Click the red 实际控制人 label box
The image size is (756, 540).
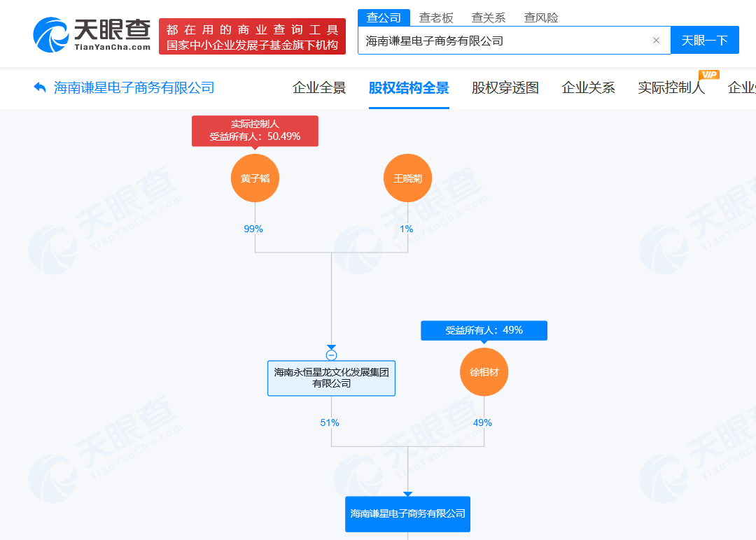pos(255,131)
